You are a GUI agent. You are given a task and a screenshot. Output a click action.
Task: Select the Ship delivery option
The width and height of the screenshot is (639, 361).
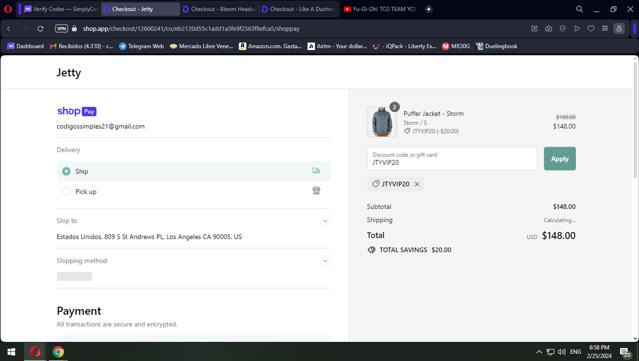[x=194, y=171]
